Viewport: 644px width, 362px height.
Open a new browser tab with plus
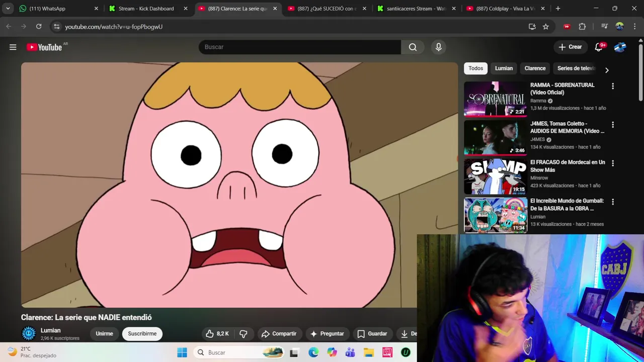558,9
